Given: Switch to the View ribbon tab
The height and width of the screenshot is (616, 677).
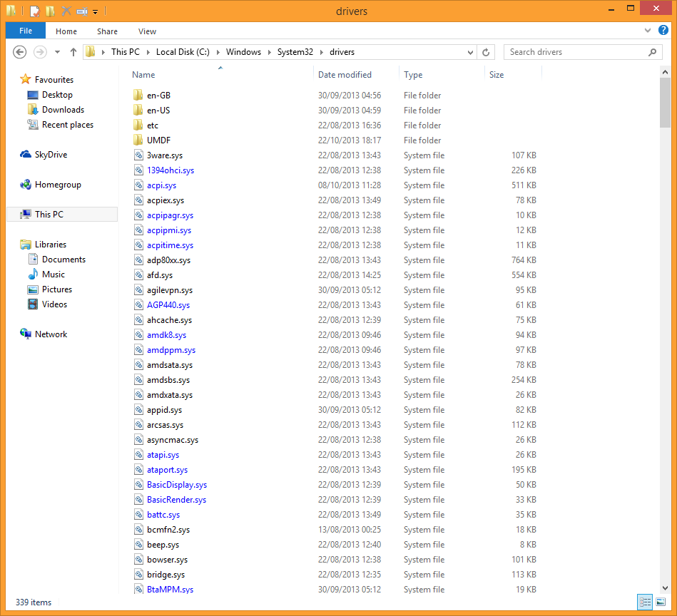Looking at the screenshot, I should point(147,31).
